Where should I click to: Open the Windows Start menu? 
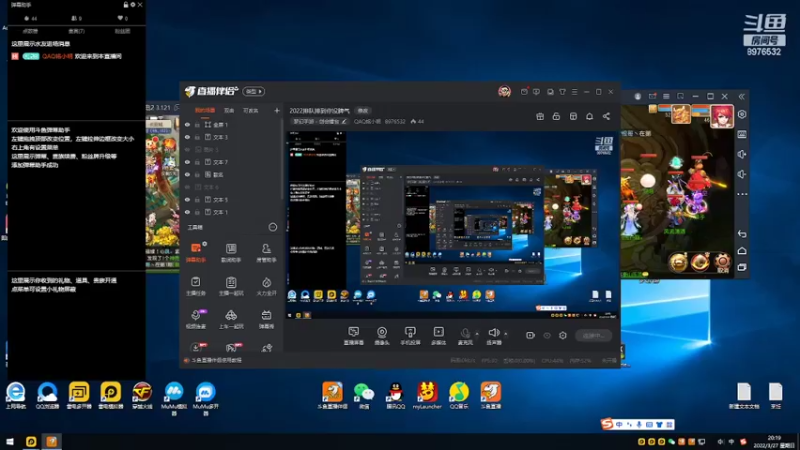tap(10, 441)
